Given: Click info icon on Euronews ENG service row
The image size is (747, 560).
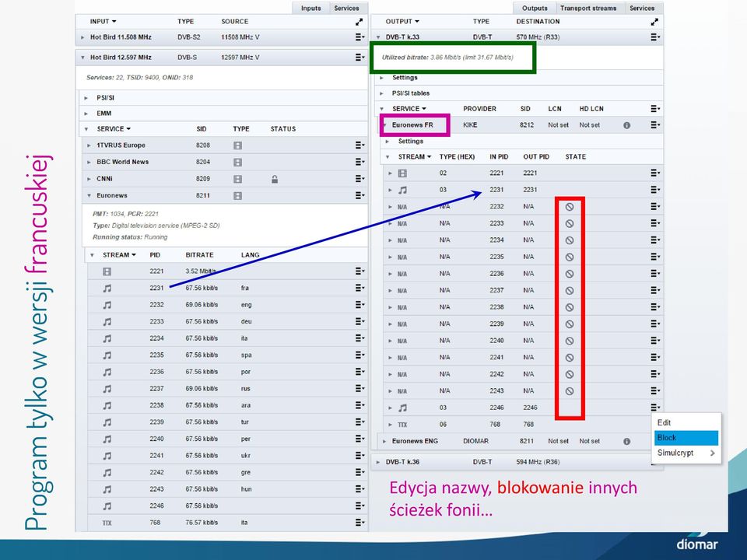Looking at the screenshot, I should [x=626, y=442].
